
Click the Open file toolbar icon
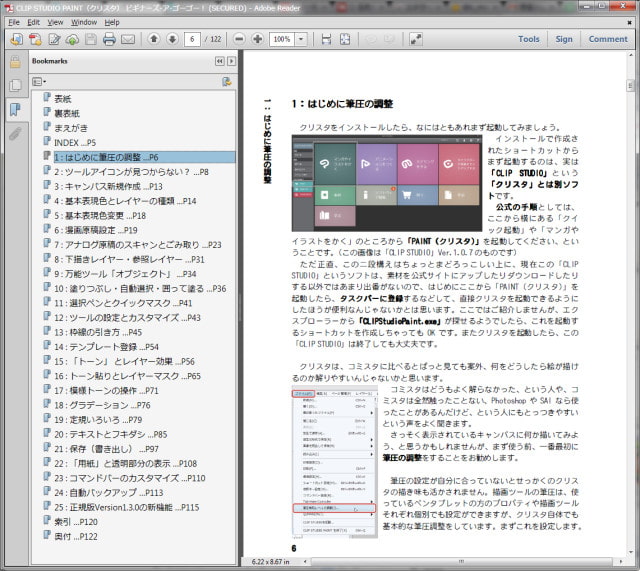[x=16, y=40]
